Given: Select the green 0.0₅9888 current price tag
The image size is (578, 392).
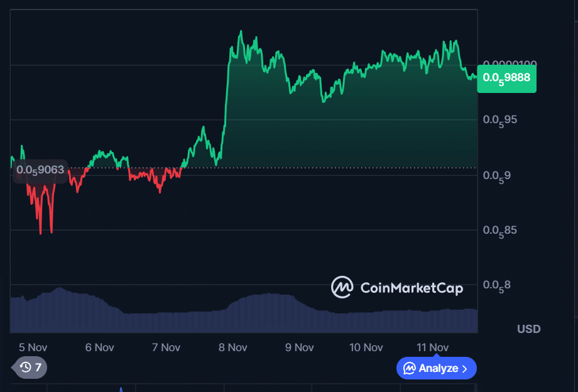Looking at the screenshot, I should [x=506, y=78].
